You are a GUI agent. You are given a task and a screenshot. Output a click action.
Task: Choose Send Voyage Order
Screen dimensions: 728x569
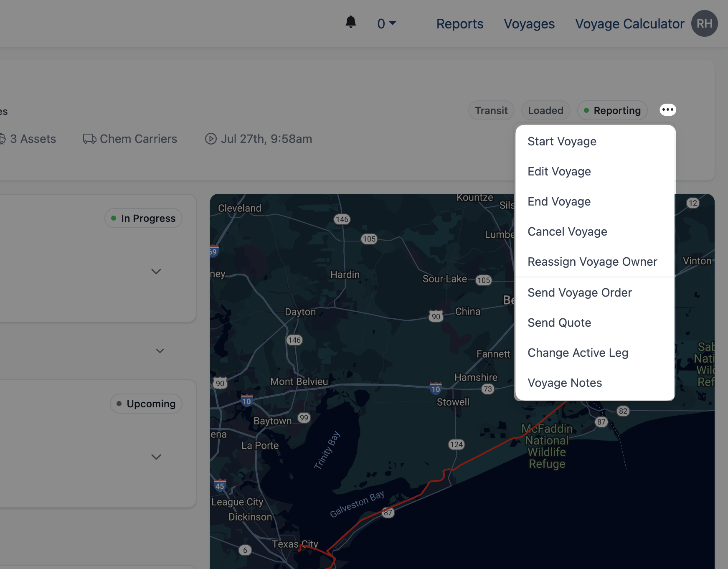pyautogui.click(x=579, y=293)
